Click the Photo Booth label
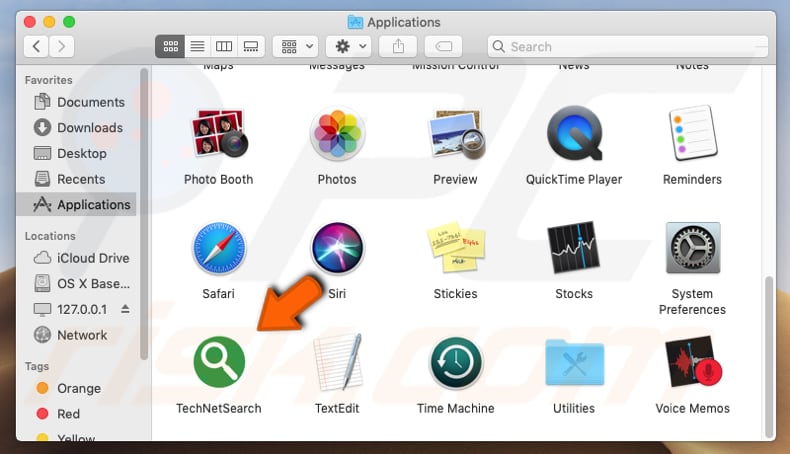Screen dimensions: 790x454 [219, 179]
